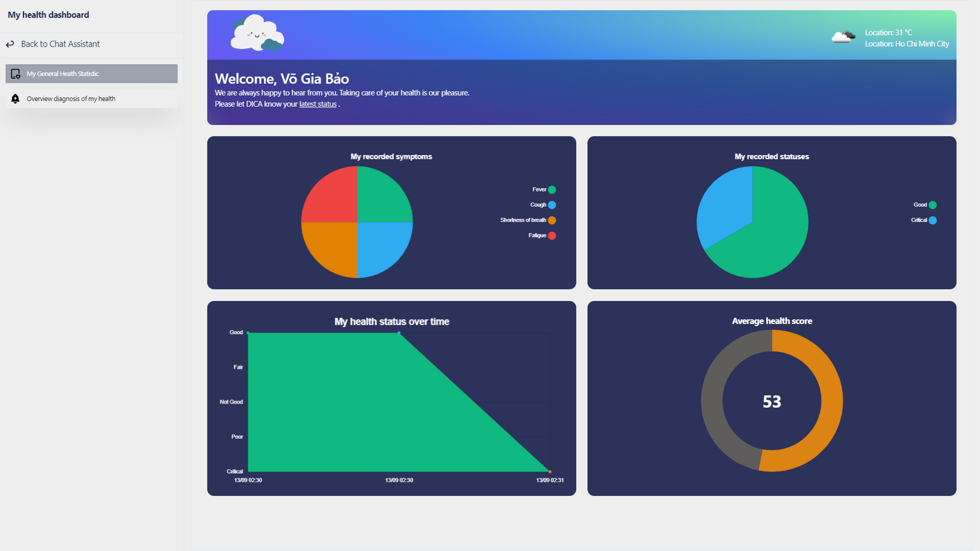Toggle the Fatigue legend entry
Viewport: 980px width, 551px height.
pos(537,236)
